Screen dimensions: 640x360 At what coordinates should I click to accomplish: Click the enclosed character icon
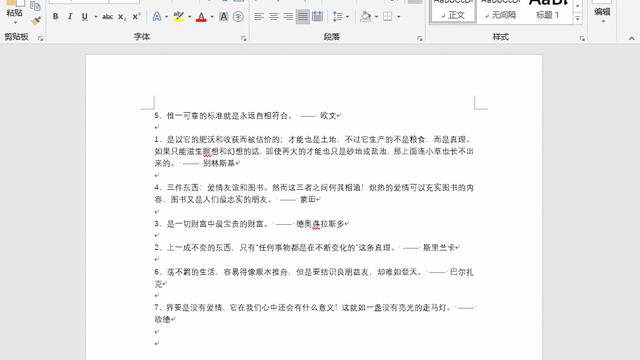238,17
